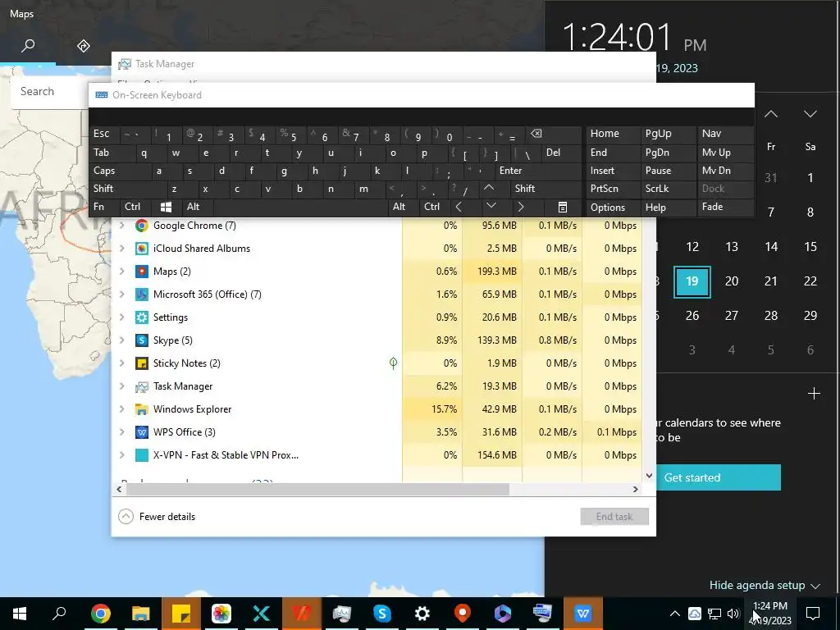This screenshot has width=840, height=630.
Task: Click the WPS Office process icon
Action: tap(141, 432)
